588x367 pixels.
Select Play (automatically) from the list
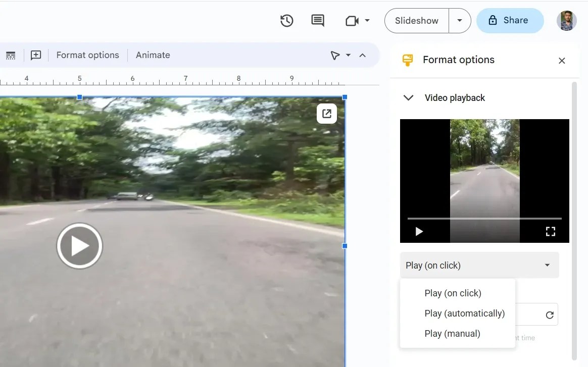464,313
